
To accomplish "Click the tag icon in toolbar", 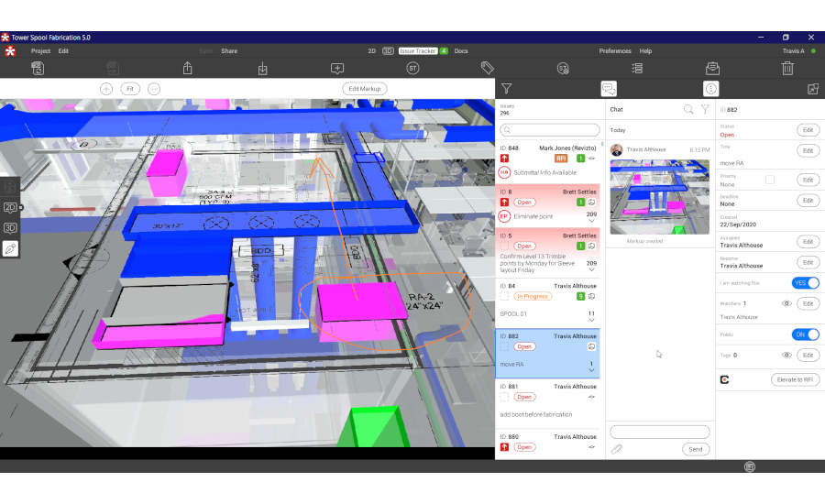I will tap(487, 68).
